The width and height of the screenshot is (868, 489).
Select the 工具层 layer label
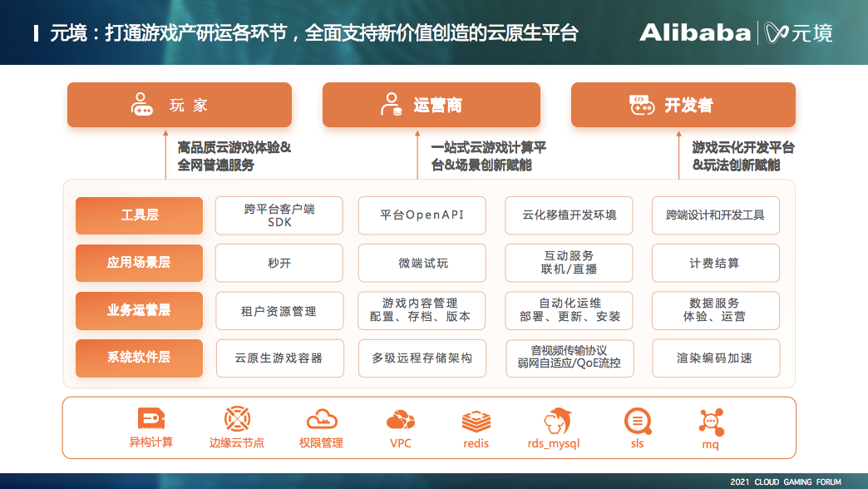[x=139, y=215]
